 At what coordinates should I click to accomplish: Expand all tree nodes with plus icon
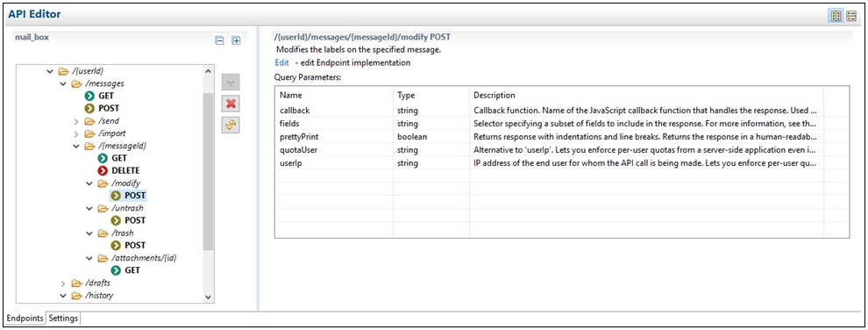[236, 40]
